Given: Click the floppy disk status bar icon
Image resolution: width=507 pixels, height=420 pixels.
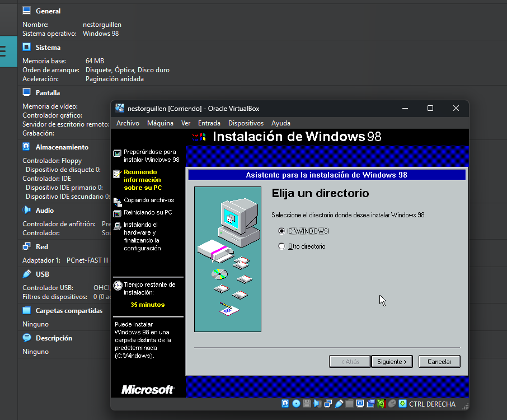Looking at the screenshot, I should click(x=307, y=404).
